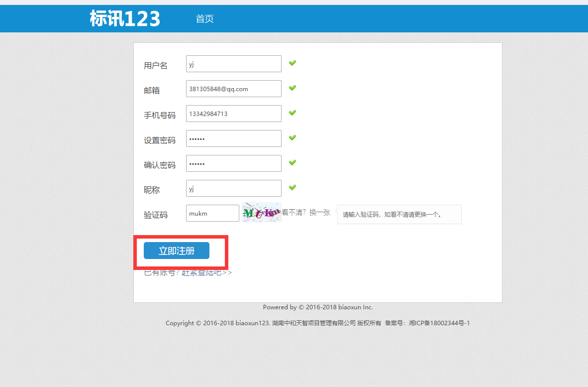This screenshot has height=387, width=588.
Task: Open the 首页 menu item
Action: (205, 19)
